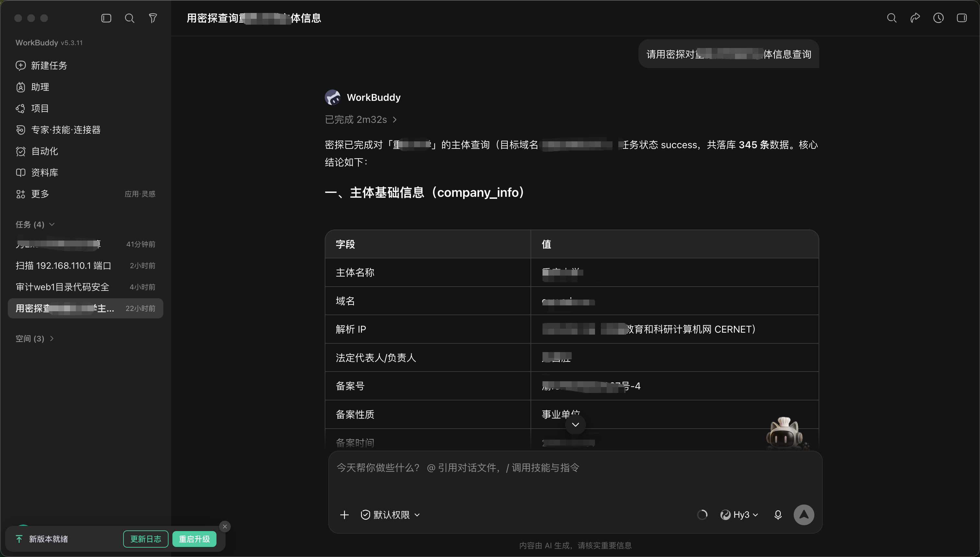Click WorkBuddy v5.3.11 version label
This screenshot has height=557, width=980.
[49, 43]
